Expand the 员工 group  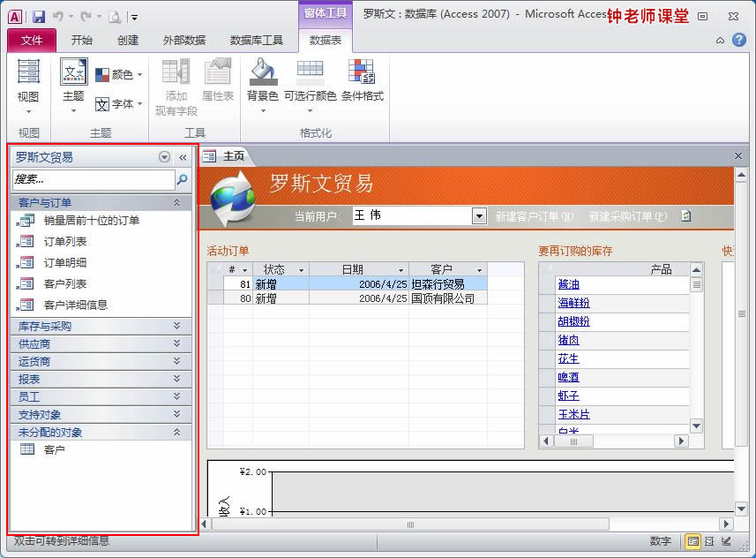click(x=101, y=397)
